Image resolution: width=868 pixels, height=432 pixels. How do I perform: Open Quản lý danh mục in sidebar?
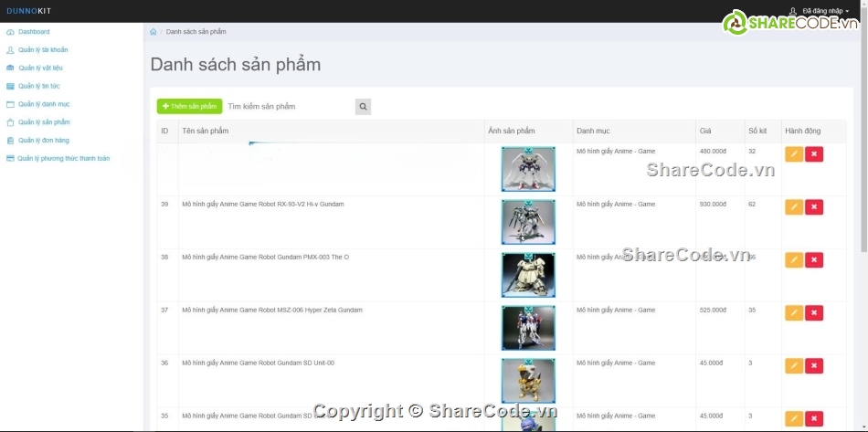click(44, 104)
